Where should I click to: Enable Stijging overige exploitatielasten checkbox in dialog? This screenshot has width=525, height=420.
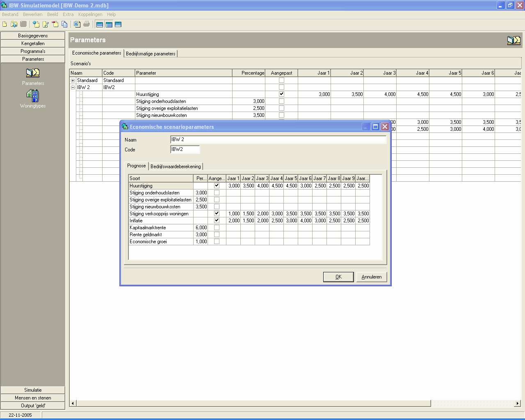(x=217, y=199)
